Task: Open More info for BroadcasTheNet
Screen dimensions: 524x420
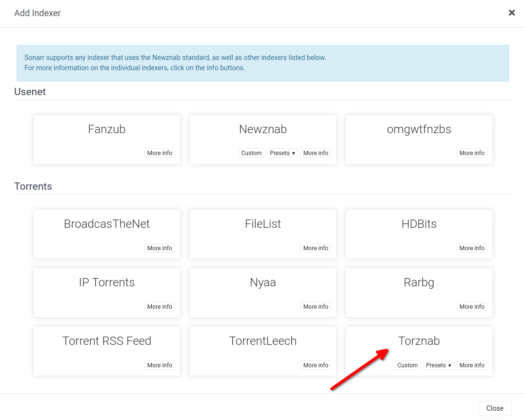Action: click(x=160, y=248)
